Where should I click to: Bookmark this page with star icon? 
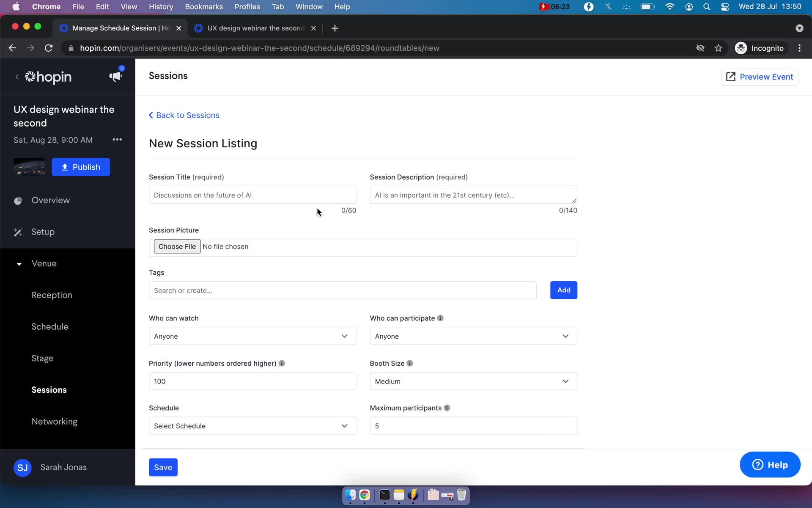point(718,48)
